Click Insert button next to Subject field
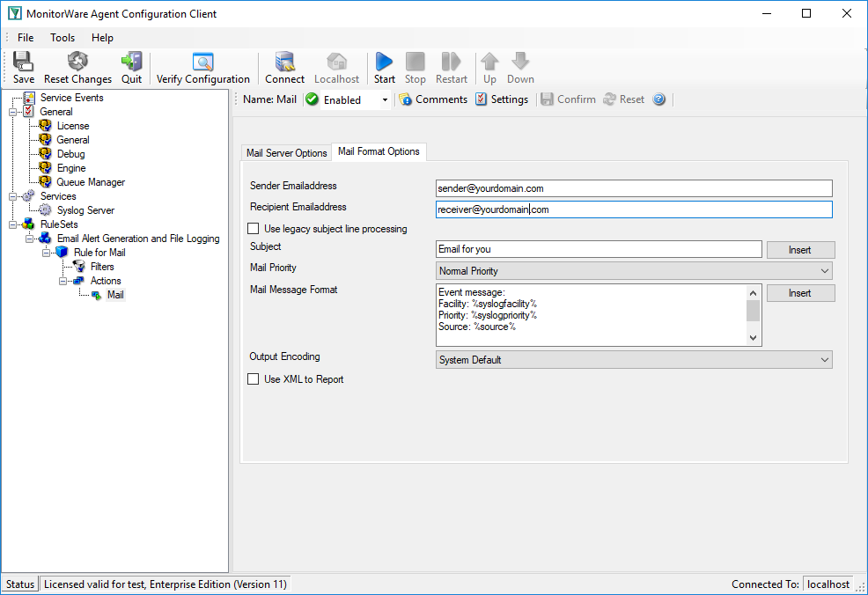Screen dimensions: 868x595 pos(800,250)
